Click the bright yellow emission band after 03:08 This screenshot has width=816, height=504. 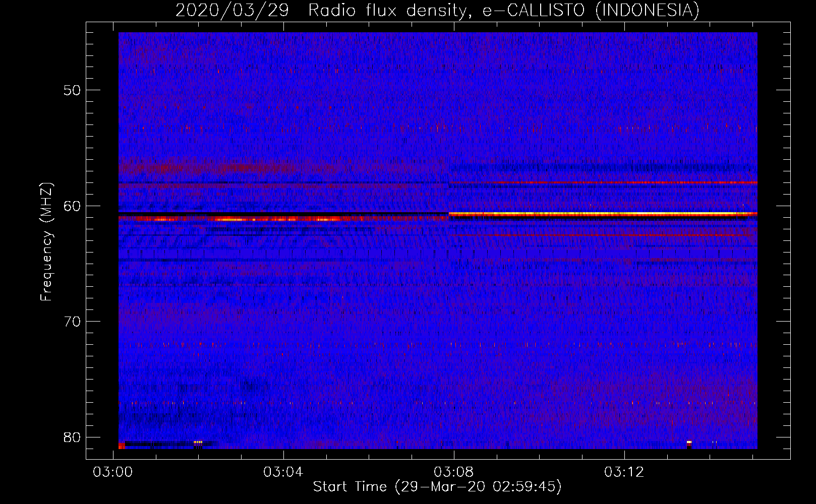[603, 214]
